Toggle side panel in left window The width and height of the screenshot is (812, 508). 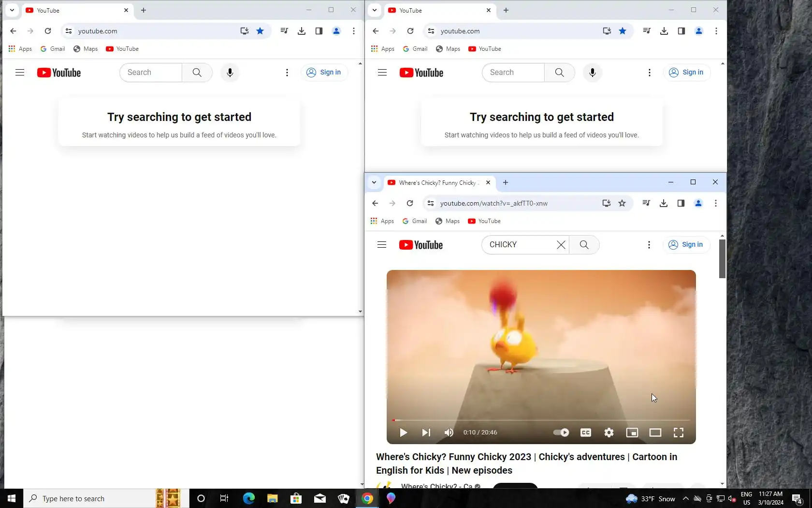click(x=319, y=31)
